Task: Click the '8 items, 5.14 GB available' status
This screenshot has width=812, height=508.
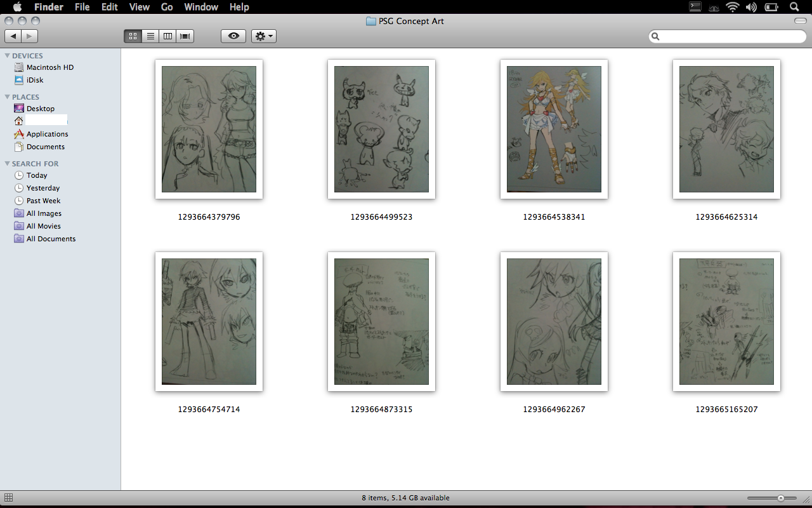Action: coord(406,498)
